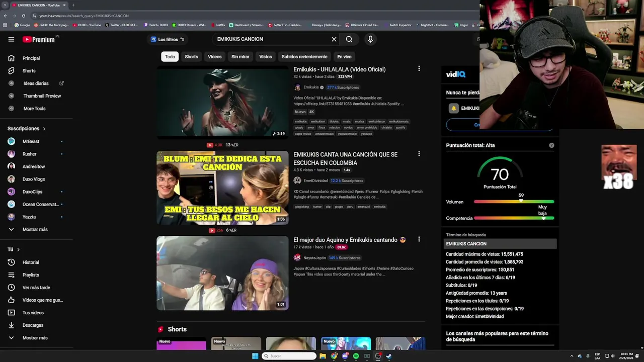The width and height of the screenshot is (644, 362).
Task: Click the vidIQ bell icon beside EMIKUKIS
Action: [x=453, y=108]
